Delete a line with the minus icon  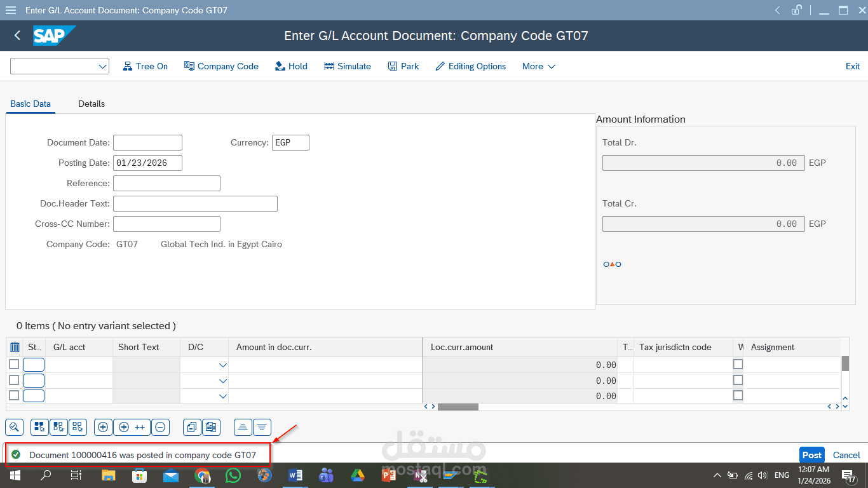click(x=160, y=427)
